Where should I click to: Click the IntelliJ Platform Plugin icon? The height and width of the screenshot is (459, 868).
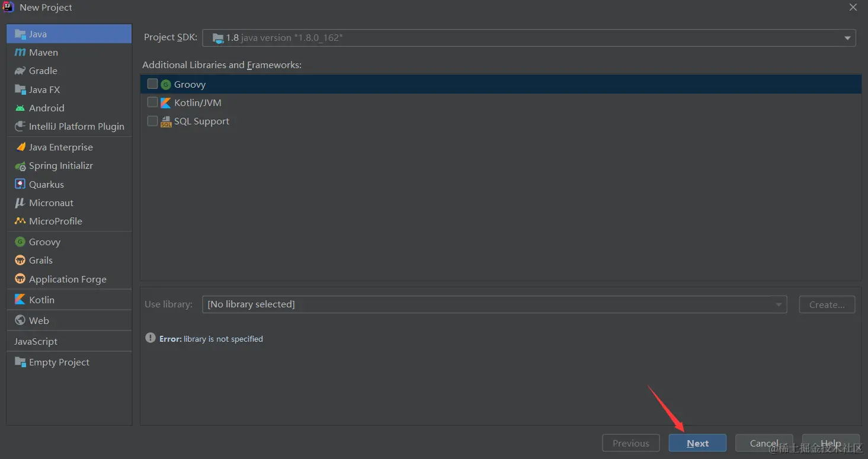[x=20, y=127]
